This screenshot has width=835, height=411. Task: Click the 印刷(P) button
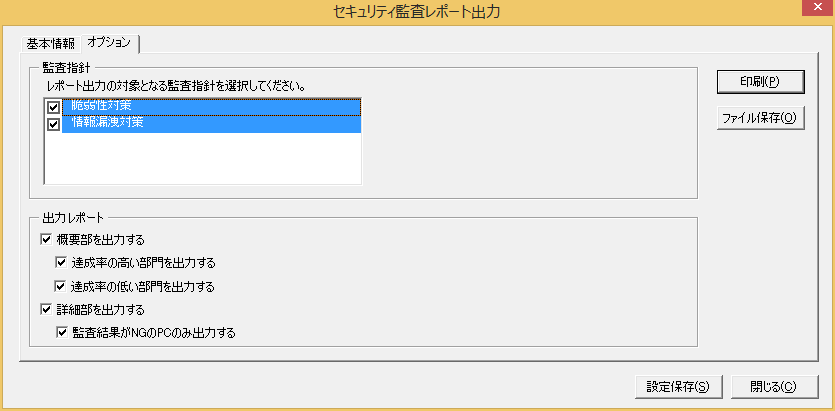[759, 82]
